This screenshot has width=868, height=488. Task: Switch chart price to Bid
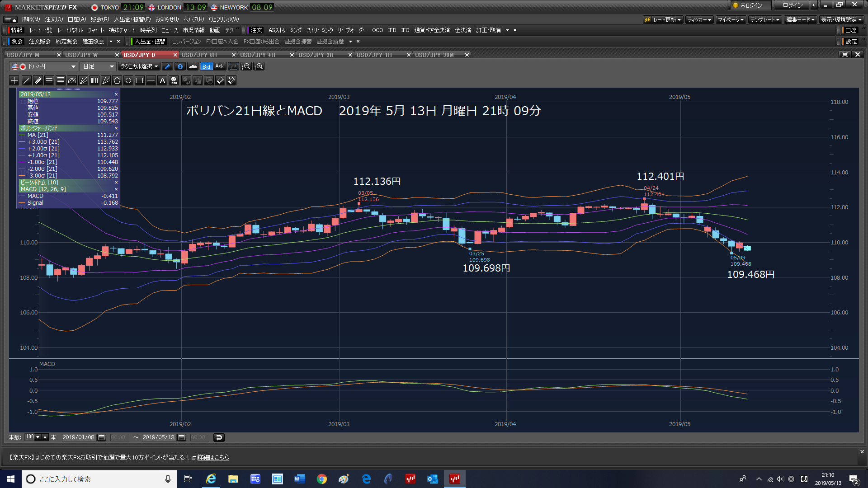pos(206,66)
